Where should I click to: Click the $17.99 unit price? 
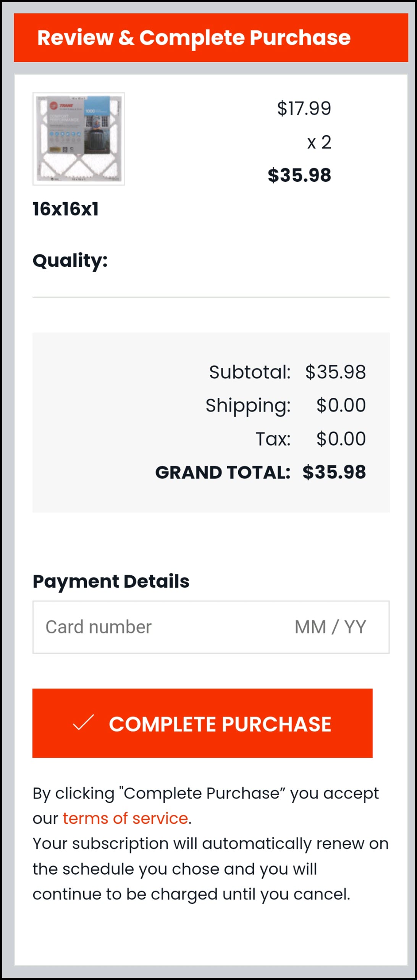click(304, 108)
